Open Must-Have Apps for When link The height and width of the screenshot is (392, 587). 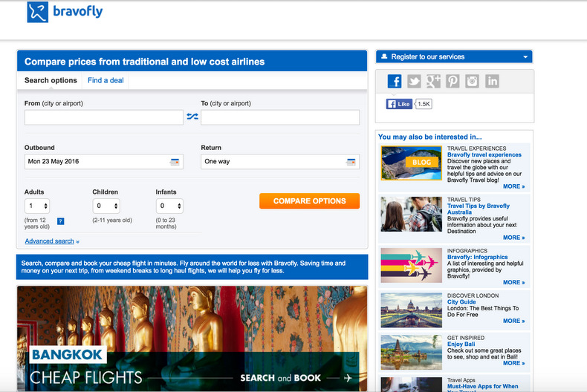point(482,386)
